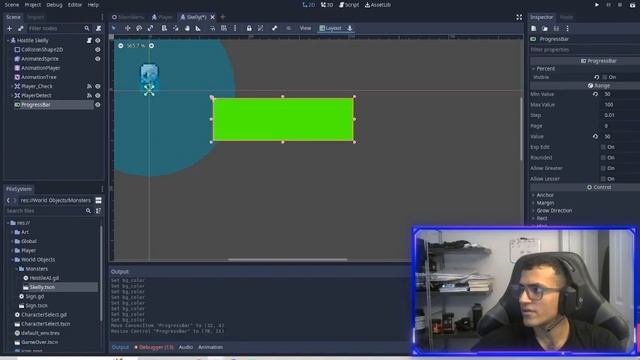
Task: Zoom in with the viewport plus button
Action: click(x=151, y=46)
